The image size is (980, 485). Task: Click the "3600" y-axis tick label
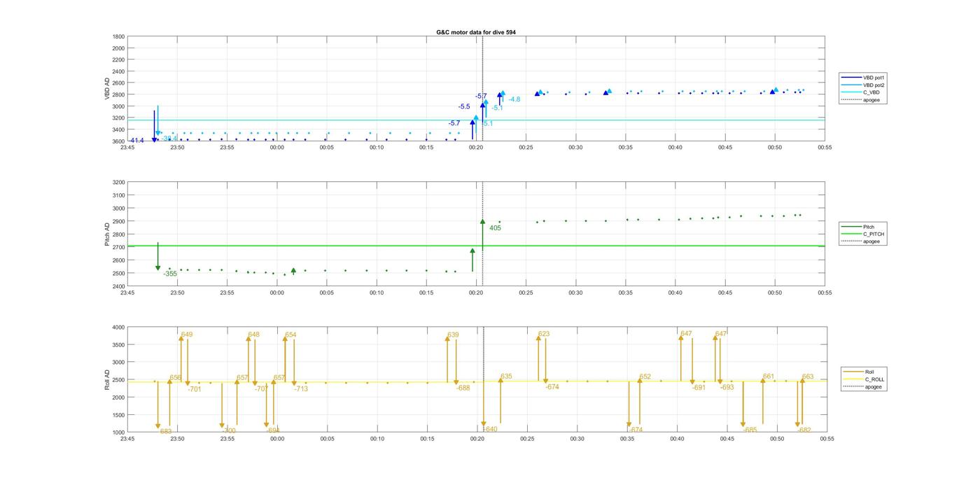(118, 141)
